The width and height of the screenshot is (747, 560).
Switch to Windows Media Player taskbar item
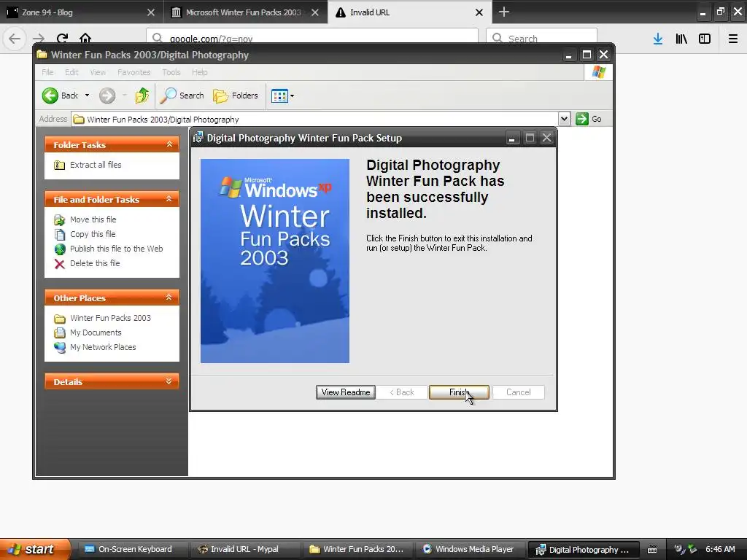tap(469, 549)
